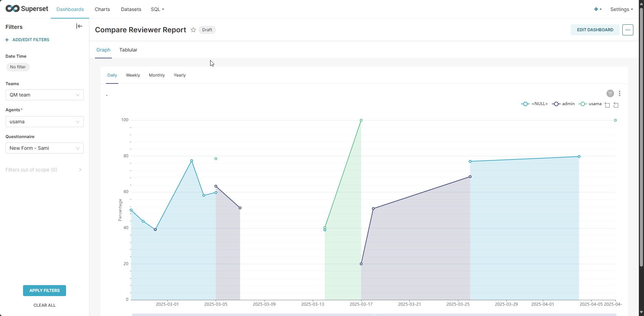Click the Superset logo

coord(27,9)
